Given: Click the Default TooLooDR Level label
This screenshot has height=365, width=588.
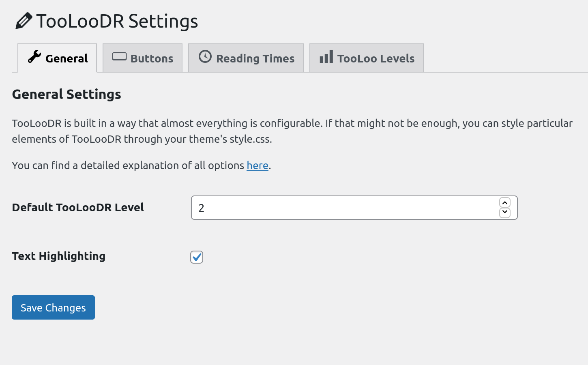Looking at the screenshot, I should tap(78, 208).
